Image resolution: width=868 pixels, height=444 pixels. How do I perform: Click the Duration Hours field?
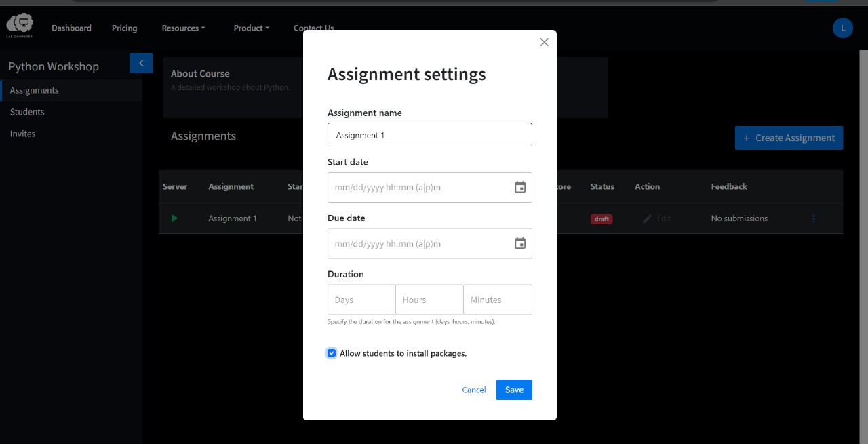(x=429, y=299)
